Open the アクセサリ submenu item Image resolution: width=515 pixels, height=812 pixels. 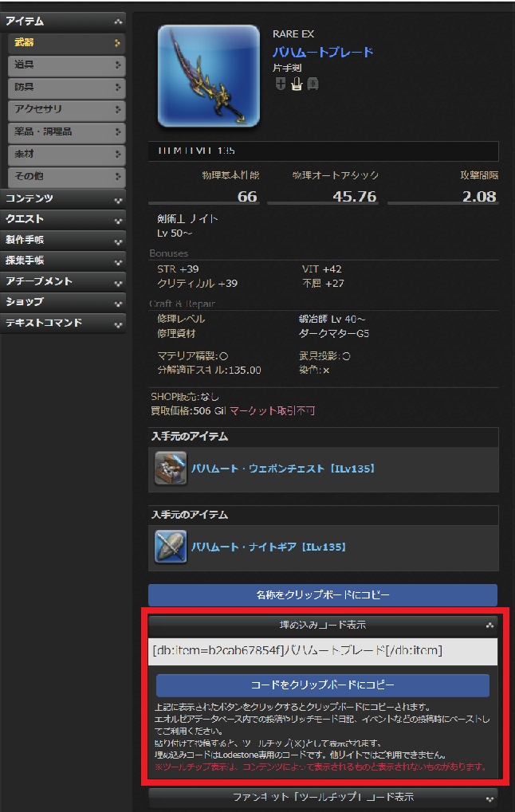pyautogui.click(x=67, y=109)
